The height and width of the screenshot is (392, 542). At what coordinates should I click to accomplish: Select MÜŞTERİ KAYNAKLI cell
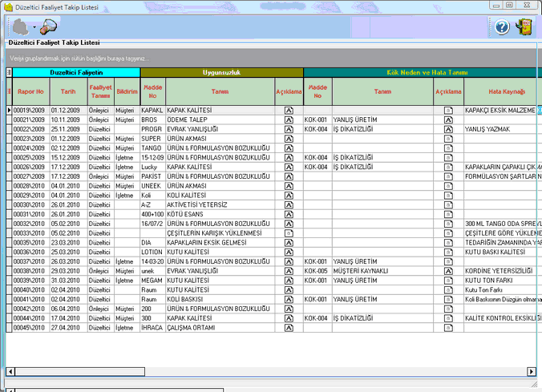(x=382, y=271)
